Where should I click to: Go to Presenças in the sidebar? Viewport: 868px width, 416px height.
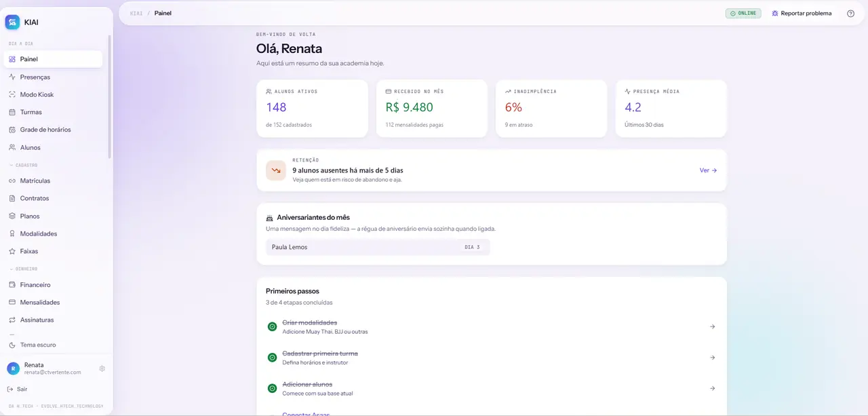click(x=54, y=77)
